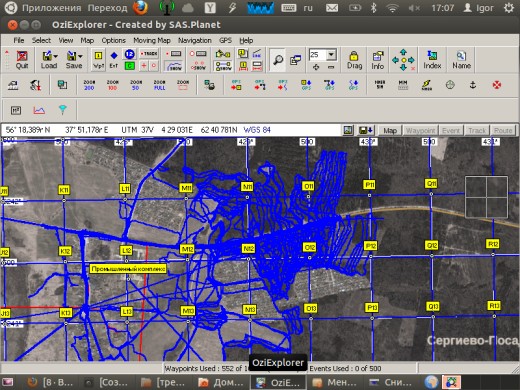Click the Промышленный комплекс waypoint label
Screen dimensions: 520x390
128,269
